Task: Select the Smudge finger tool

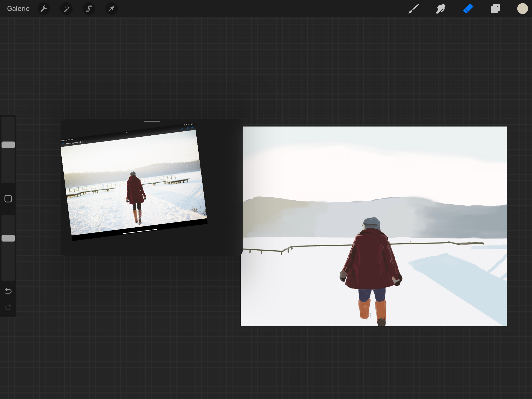Action: pyautogui.click(x=441, y=9)
